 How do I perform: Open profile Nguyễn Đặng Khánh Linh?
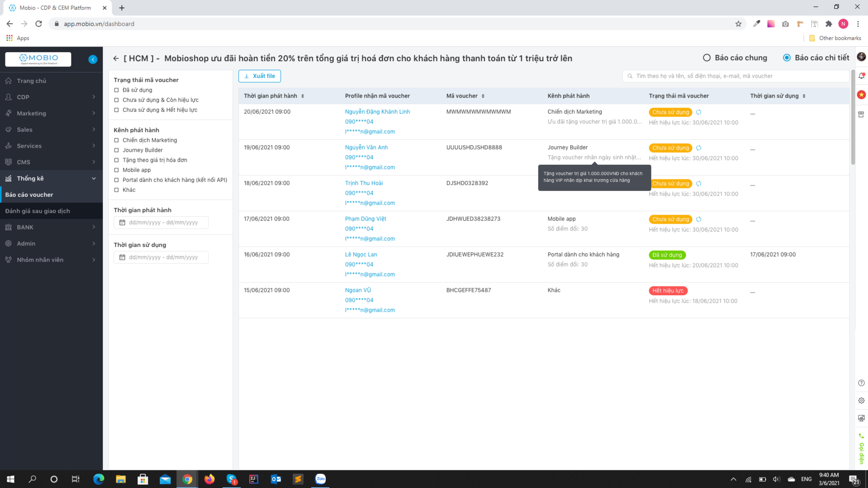[x=377, y=112]
